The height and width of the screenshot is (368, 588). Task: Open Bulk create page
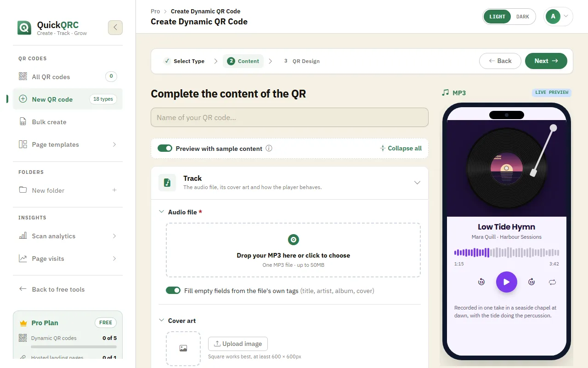[x=68, y=122]
